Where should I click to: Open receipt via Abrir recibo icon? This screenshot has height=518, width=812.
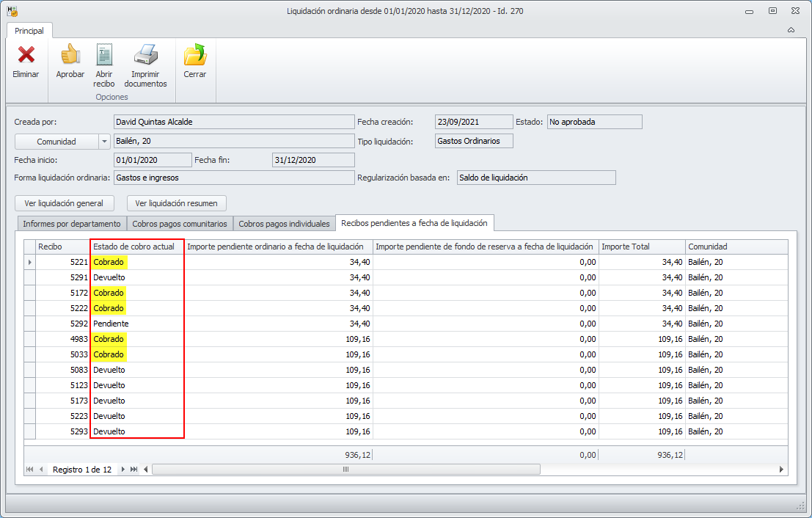tap(104, 55)
